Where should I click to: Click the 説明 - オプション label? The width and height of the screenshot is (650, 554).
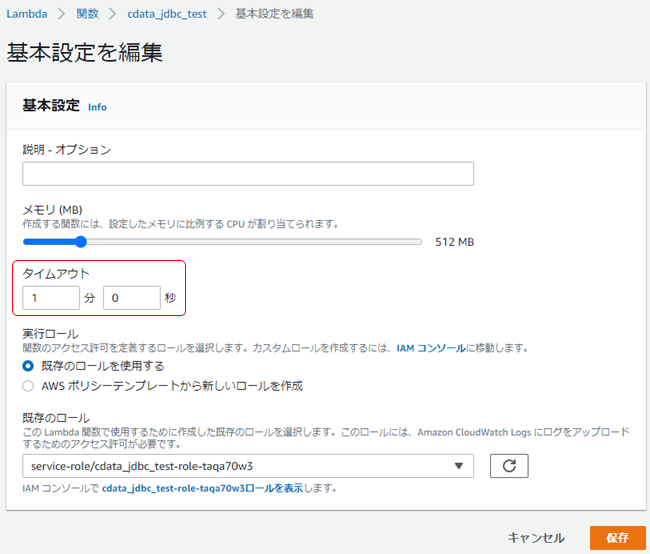(67, 150)
